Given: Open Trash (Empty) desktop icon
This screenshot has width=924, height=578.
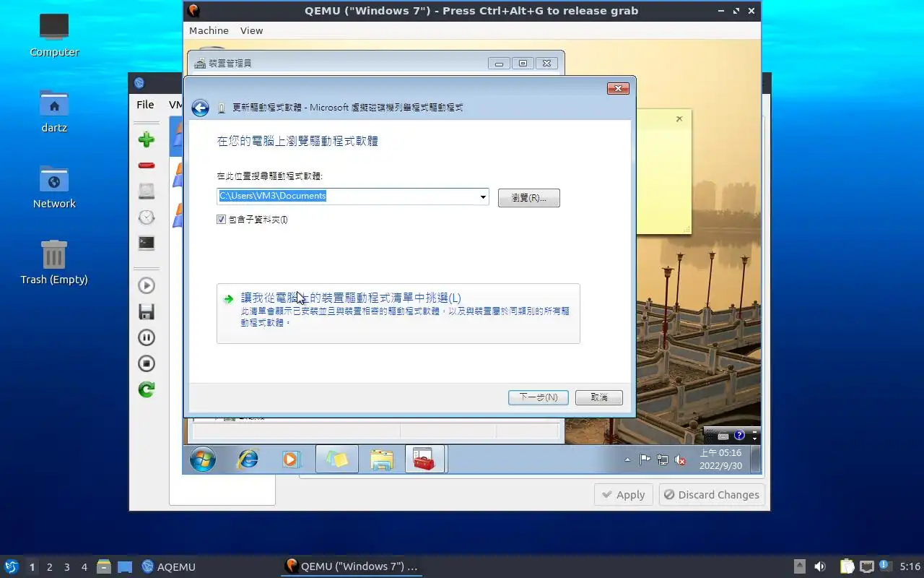Looking at the screenshot, I should [54, 262].
